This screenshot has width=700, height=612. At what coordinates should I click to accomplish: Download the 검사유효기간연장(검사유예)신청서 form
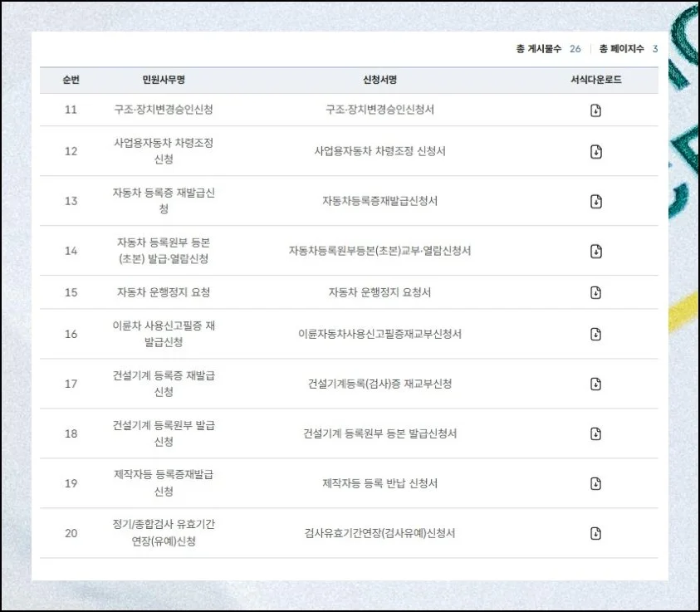(x=595, y=534)
